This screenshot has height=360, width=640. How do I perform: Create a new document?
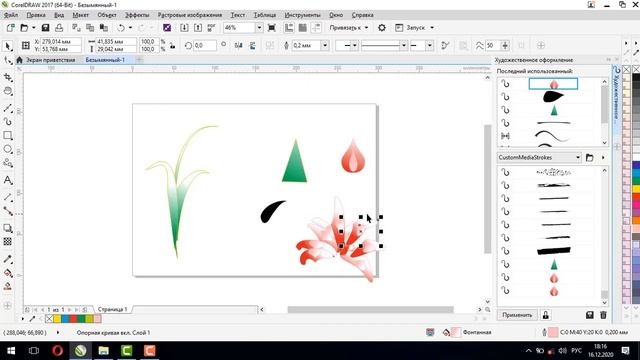tap(11, 28)
